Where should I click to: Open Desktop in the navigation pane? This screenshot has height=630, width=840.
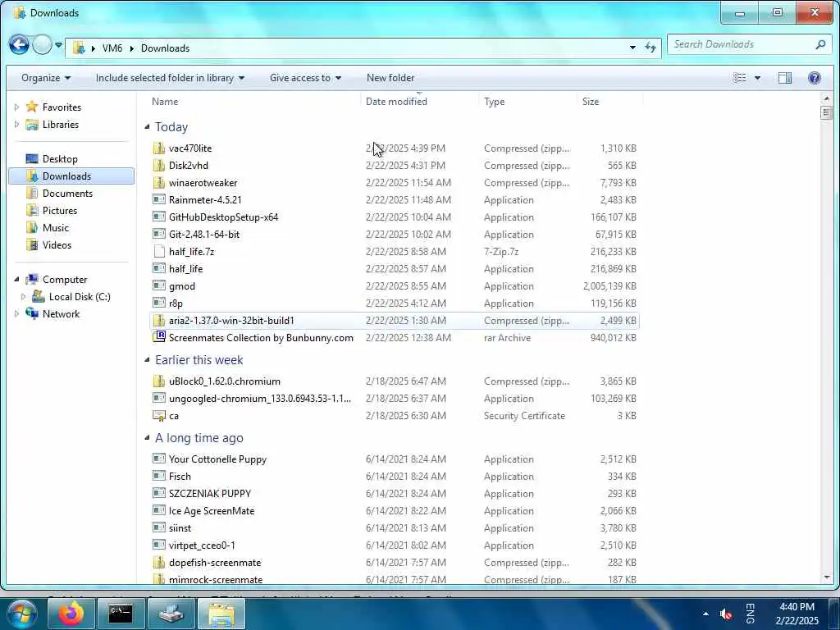60,159
